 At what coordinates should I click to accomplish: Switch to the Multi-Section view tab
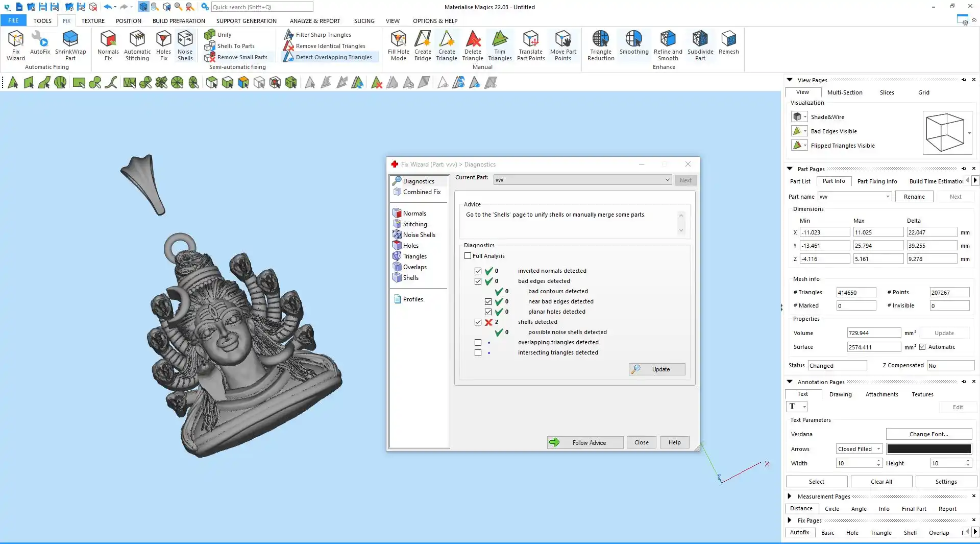[844, 92]
